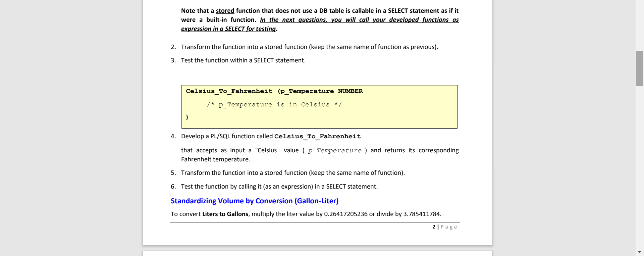The image size is (644, 256).
Task: Click the step 'Transform the function into a stored function (keep the same name of function).'
Action: coord(293,173)
